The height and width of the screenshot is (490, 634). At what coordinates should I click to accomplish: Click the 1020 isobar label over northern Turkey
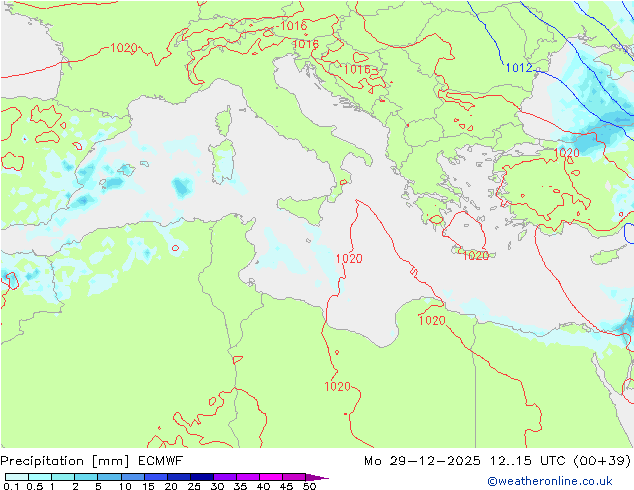tap(566, 153)
